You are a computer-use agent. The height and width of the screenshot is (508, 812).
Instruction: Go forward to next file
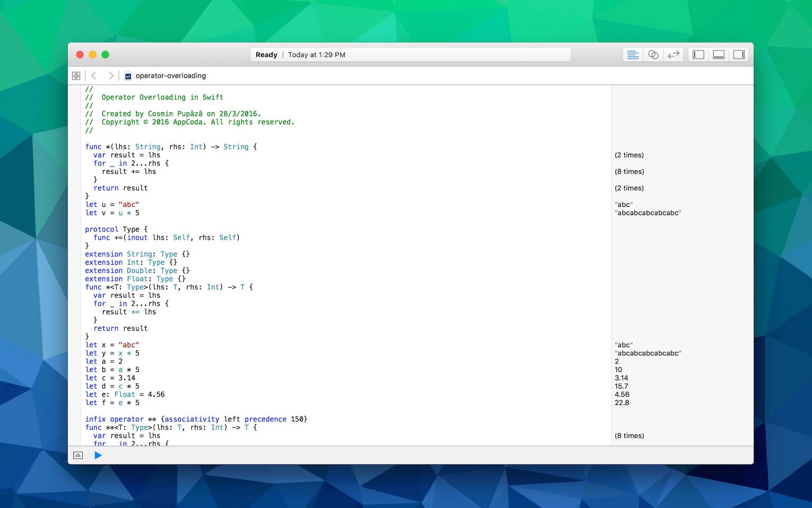[x=111, y=76]
